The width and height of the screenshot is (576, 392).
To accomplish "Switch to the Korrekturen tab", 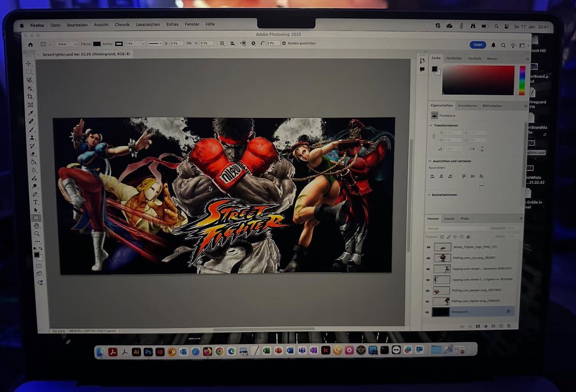I will point(467,106).
